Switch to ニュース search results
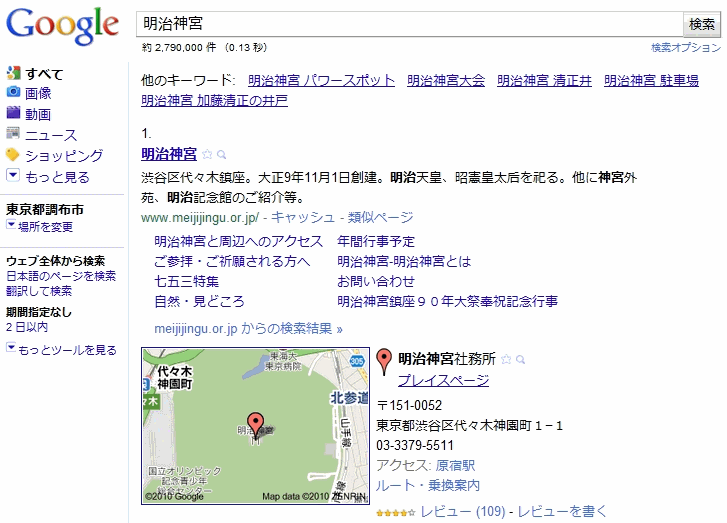 51,135
